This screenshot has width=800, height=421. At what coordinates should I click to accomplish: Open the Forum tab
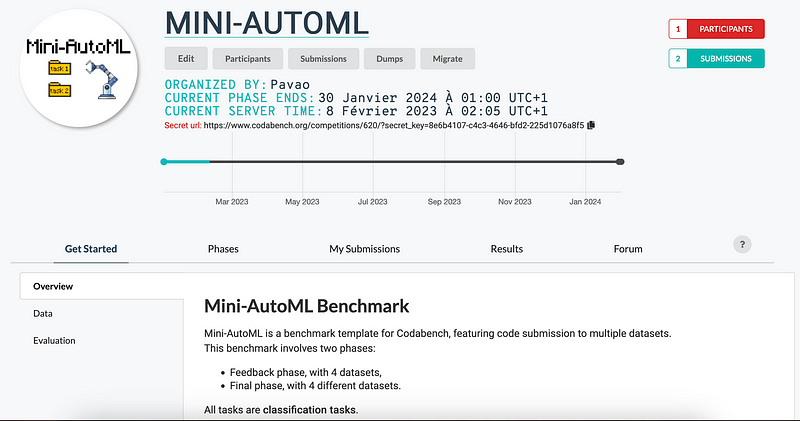click(627, 249)
